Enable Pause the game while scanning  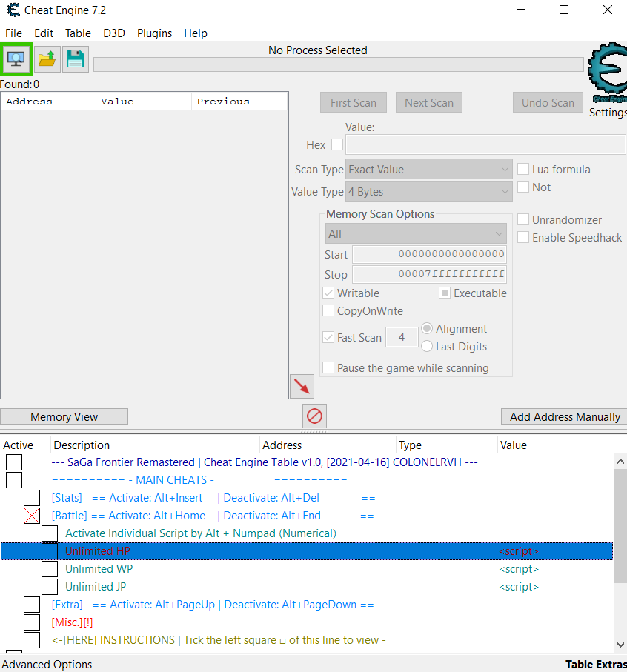[328, 367]
